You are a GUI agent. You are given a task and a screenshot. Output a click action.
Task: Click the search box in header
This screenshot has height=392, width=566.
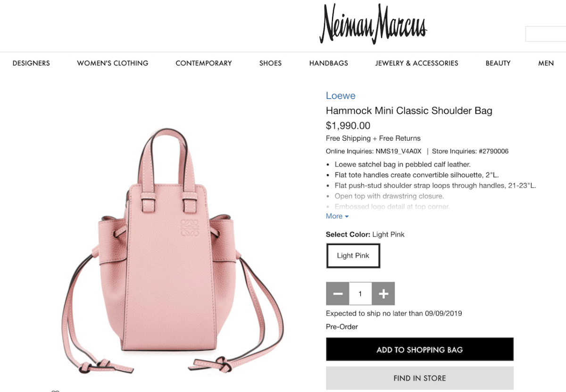click(x=546, y=34)
